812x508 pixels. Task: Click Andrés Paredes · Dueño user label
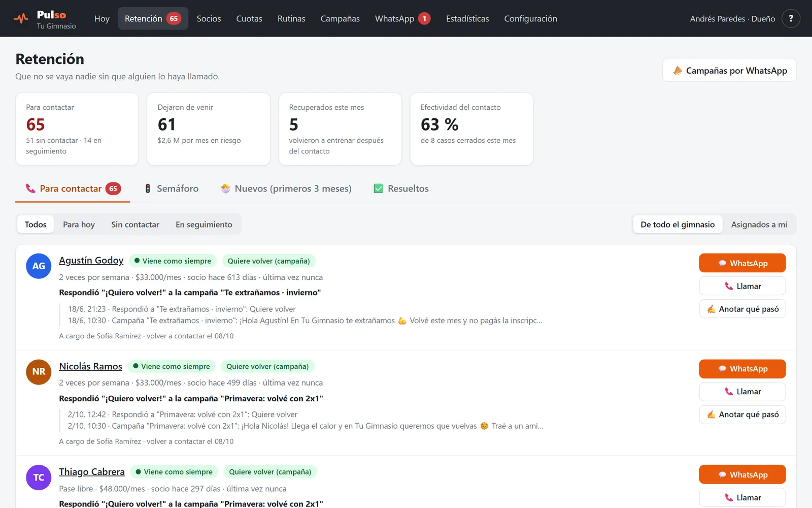732,18
